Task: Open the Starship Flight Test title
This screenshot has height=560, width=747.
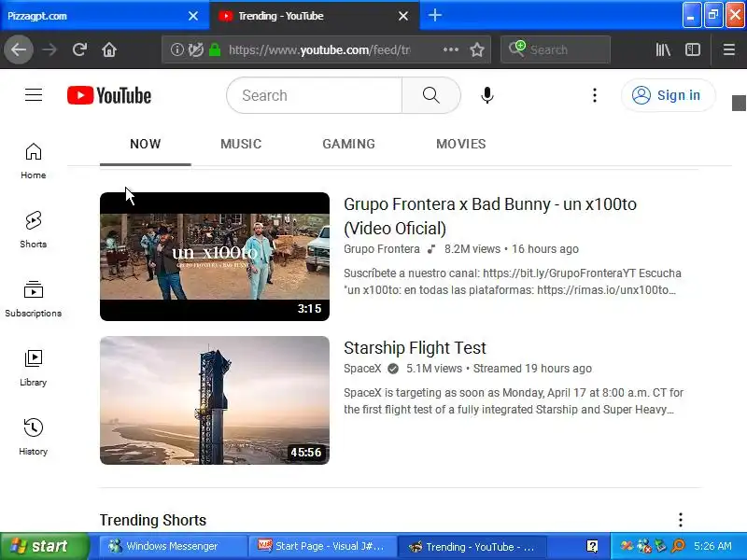Action: coord(415,347)
